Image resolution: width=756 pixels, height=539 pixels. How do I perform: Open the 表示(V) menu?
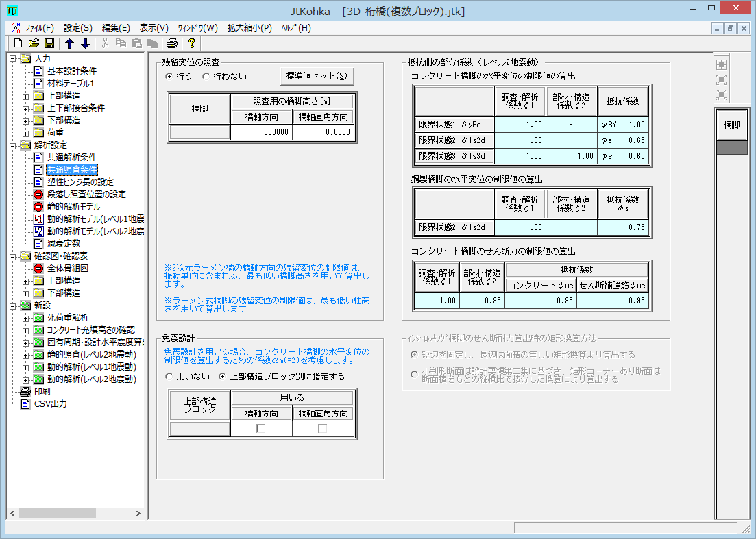point(154,28)
